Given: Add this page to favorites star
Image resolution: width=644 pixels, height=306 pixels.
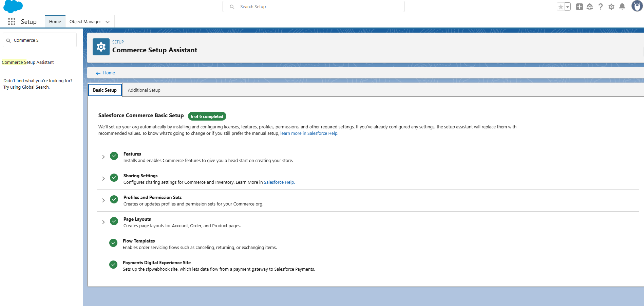Looking at the screenshot, I should pos(561,7).
